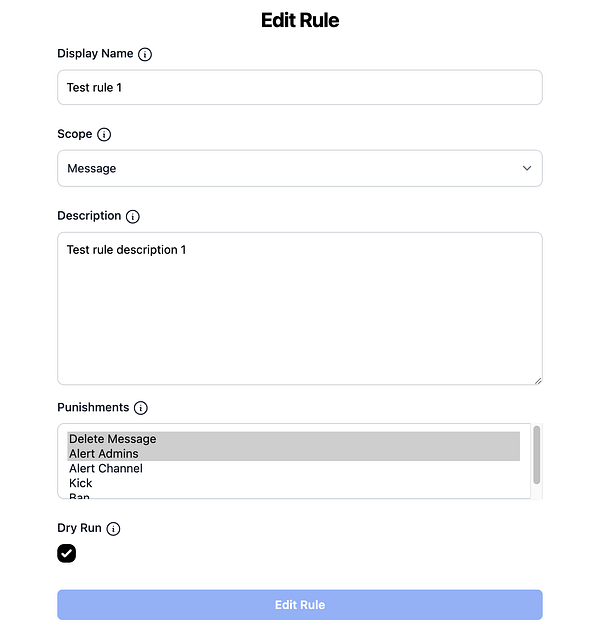Click the Scope info icon

point(104,135)
